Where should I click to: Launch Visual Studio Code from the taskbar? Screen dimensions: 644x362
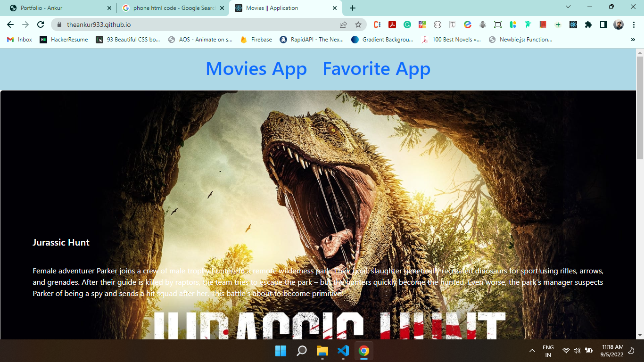[343, 351]
